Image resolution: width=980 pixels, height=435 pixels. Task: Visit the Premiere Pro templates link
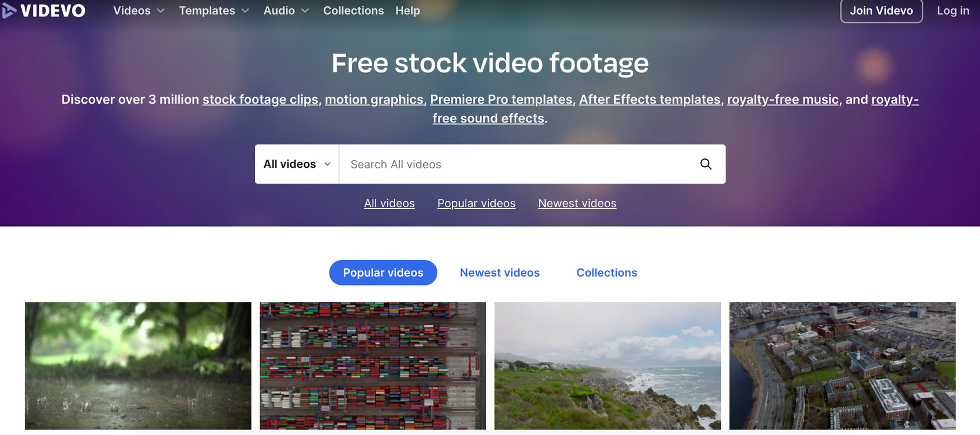point(501,99)
